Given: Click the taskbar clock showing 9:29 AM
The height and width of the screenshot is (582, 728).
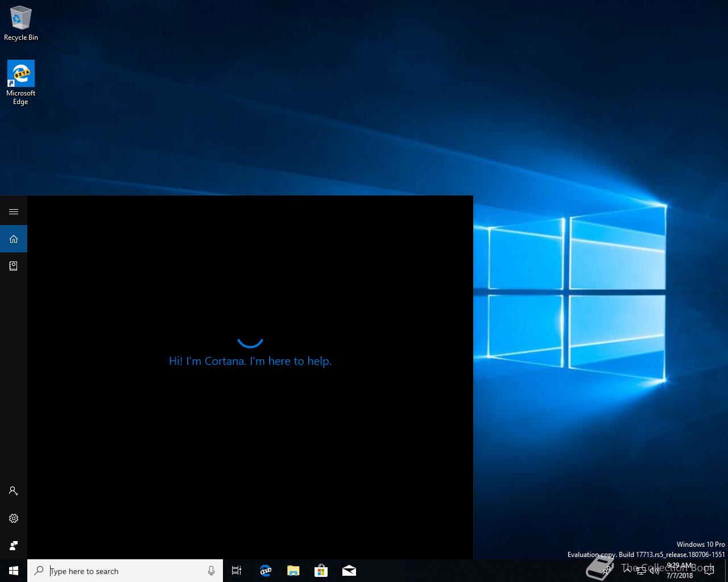Looking at the screenshot, I should pyautogui.click(x=680, y=571).
